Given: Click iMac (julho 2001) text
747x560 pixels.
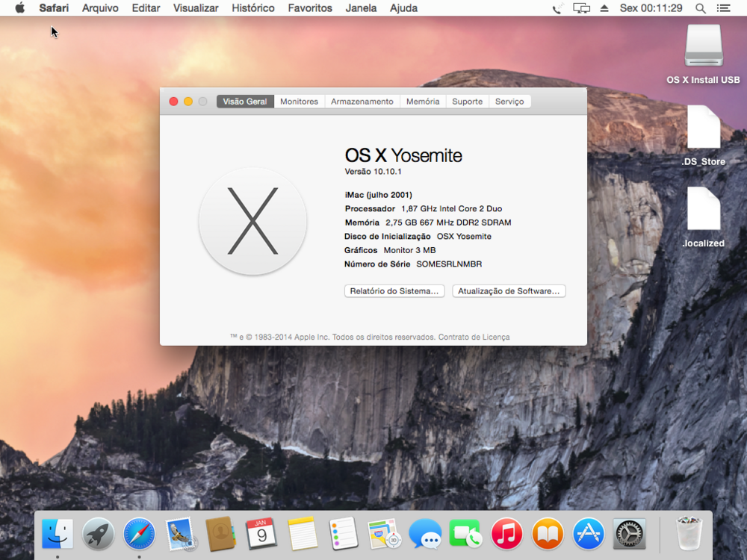Looking at the screenshot, I should tap(378, 195).
